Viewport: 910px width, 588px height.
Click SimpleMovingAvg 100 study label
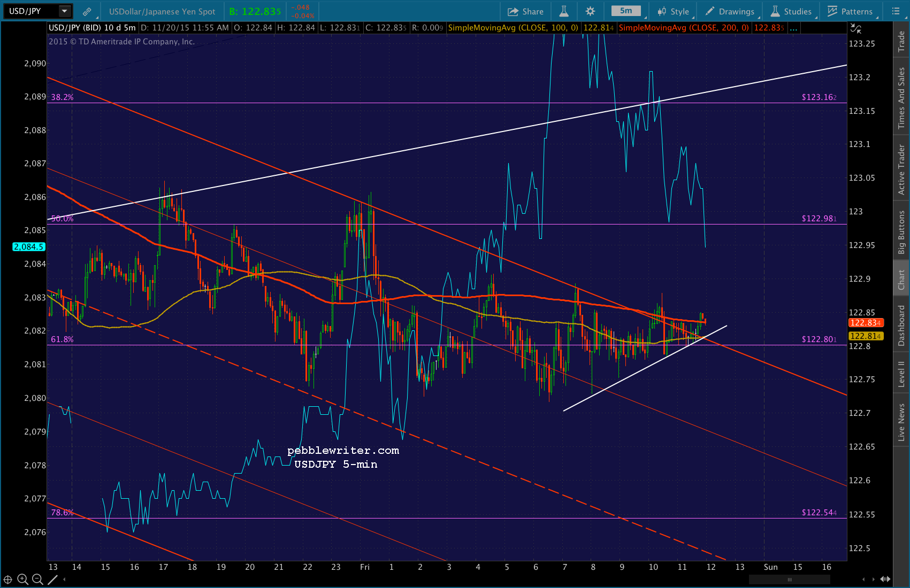tap(513, 28)
